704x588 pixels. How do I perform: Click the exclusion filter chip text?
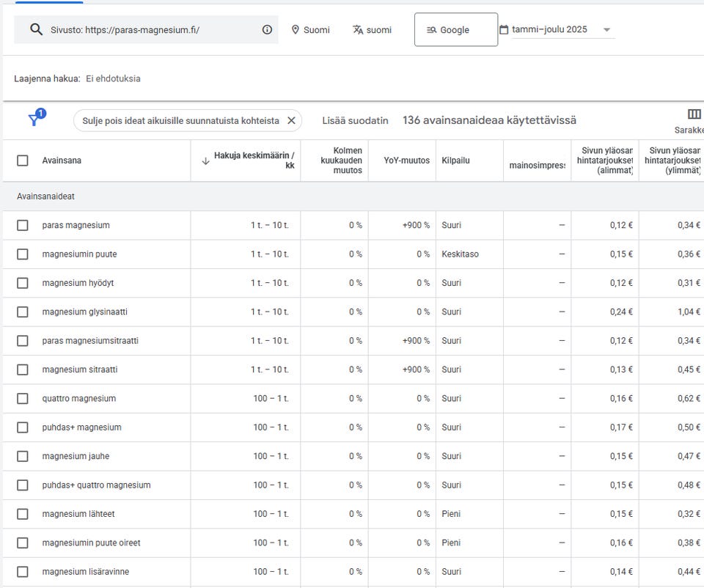180,120
